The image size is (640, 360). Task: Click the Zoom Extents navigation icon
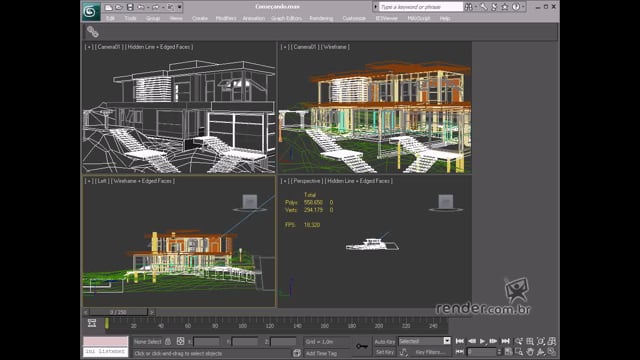pyautogui.click(x=541, y=341)
